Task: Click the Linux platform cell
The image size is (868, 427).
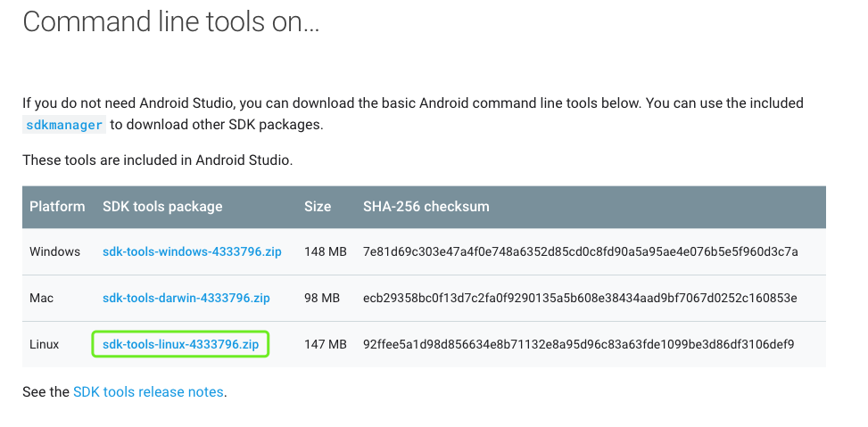Action: 45,344
